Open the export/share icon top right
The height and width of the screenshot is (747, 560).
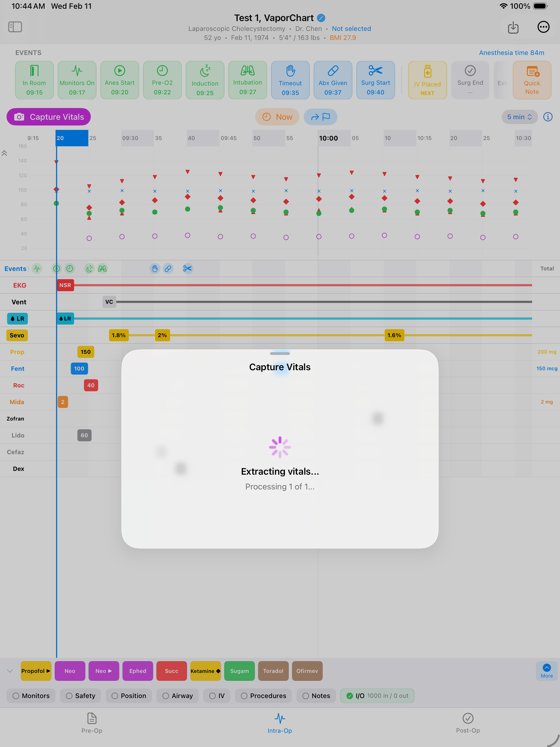tap(513, 28)
